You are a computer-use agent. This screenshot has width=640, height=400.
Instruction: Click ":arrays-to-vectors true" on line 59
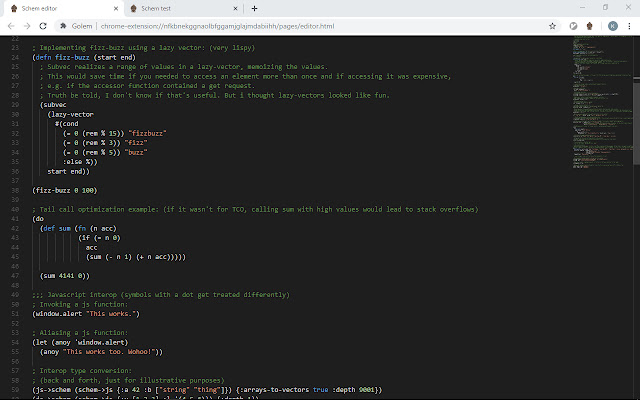282,390
